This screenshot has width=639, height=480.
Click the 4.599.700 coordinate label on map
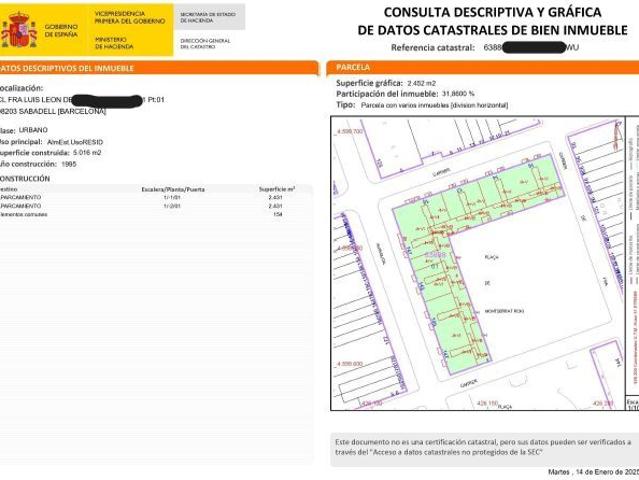coord(350,132)
